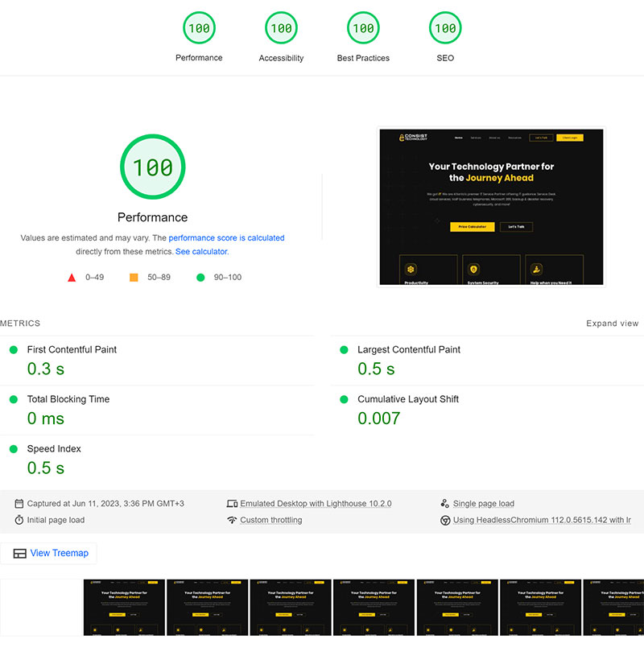Click green dot next to Cumulative Layout Shift
Viewport: 644px width, 668px height.
(x=344, y=399)
